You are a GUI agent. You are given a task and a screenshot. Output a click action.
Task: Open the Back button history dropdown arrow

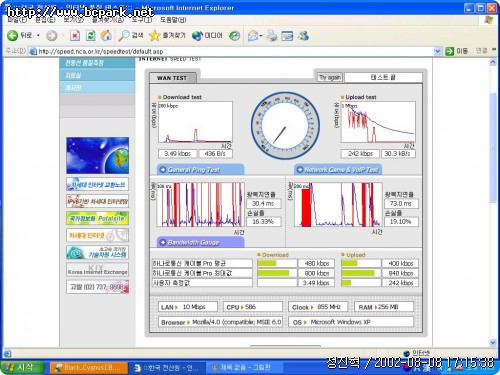[38, 35]
